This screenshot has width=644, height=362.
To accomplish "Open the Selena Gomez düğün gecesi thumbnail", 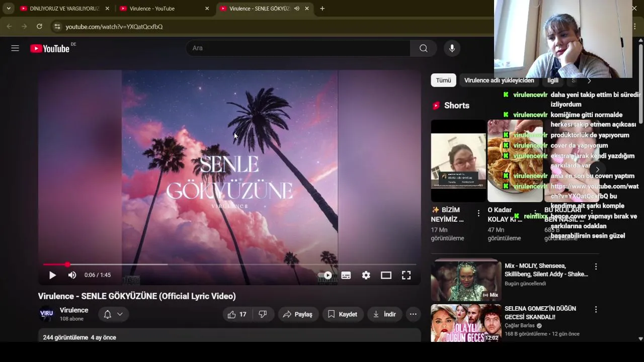I will coord(466,323).
